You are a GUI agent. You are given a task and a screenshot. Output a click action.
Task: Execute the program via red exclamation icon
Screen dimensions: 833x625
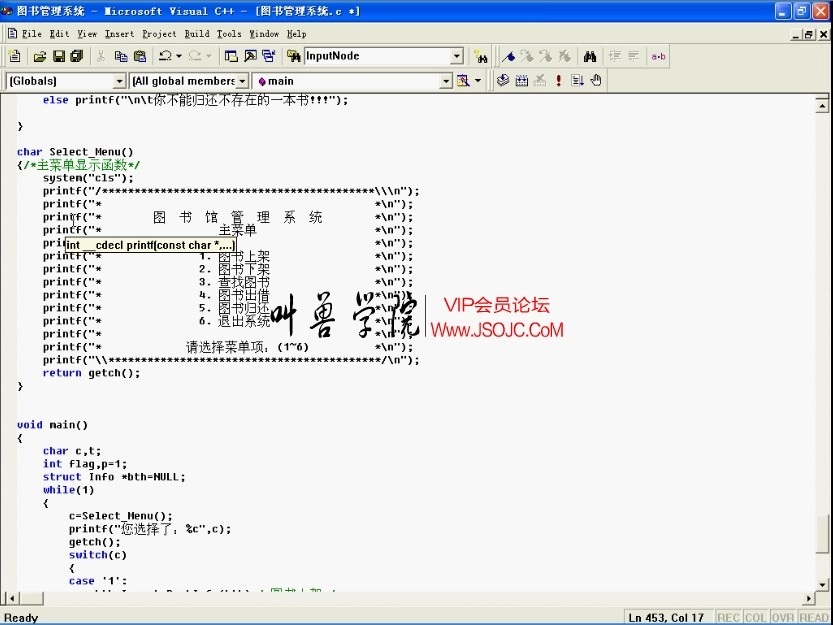pyautogui.click(x=558, y=80)
